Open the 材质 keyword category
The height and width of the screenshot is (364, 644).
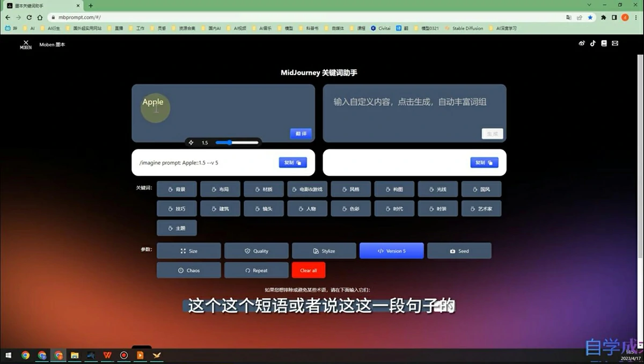pyautogui.click(x=264, y=189)
